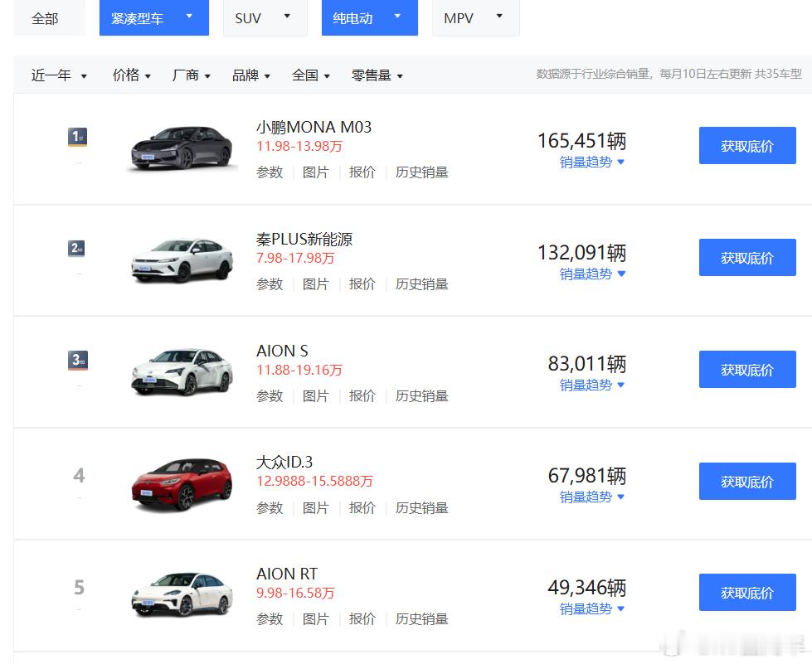The image size is (812, 664).
Task: Open the 厂商 filter dropdown
Action: pyautogui.click(x=191, y=75)
